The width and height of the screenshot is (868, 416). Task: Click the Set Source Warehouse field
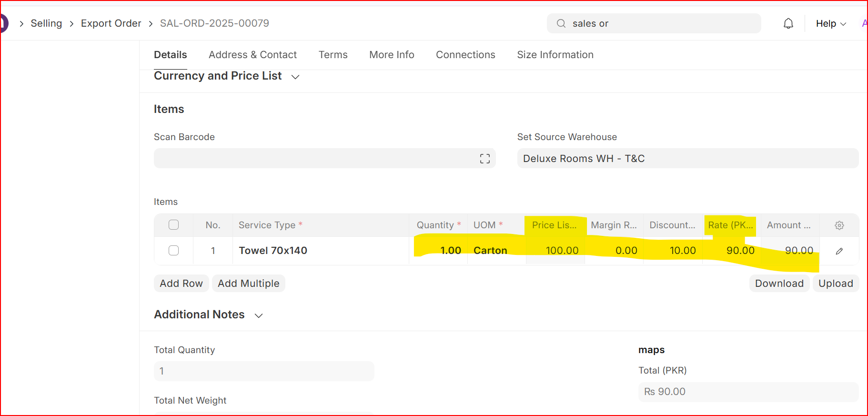[687, 159]
